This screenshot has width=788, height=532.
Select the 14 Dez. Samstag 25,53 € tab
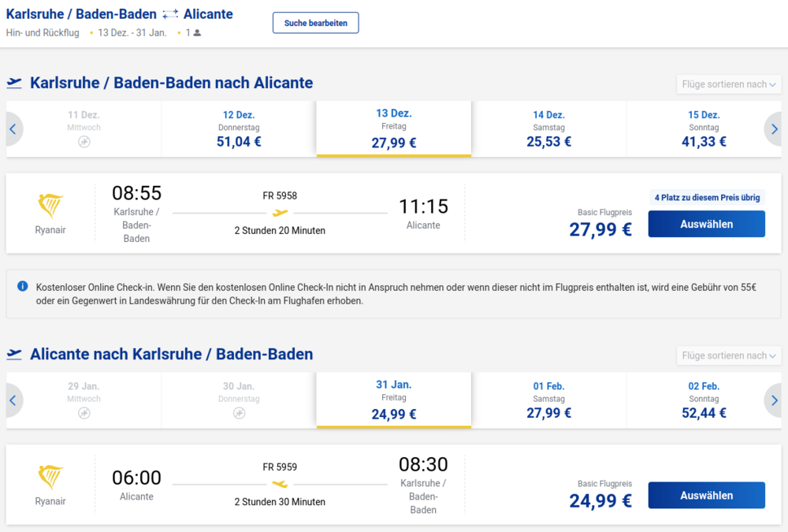click(x=548, y=128)
